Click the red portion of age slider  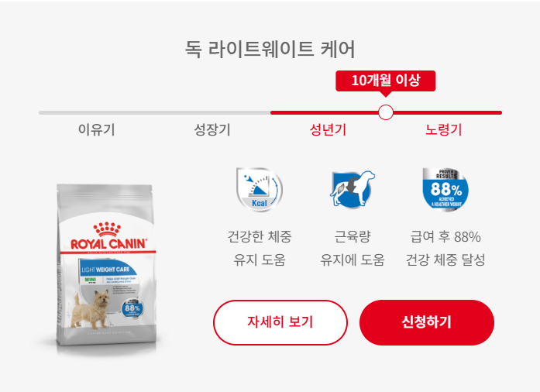(386, 112)
